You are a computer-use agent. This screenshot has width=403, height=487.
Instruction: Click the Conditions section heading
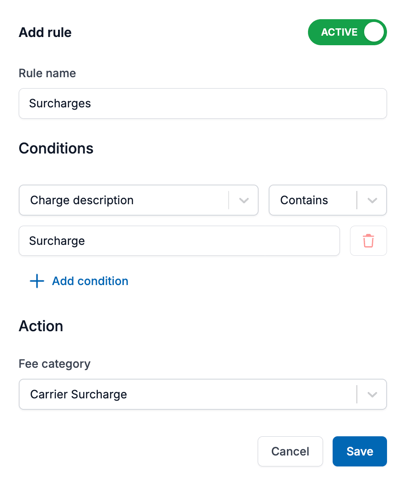(56, 148)
